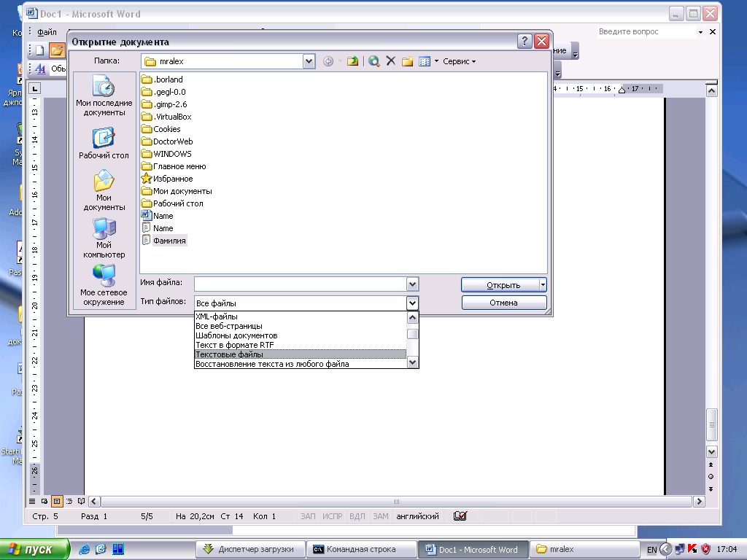Image resolution: width=747 pixels, height=560 pixels.
Task: Choose Текстовые файлы in the file type list
Action: (300, 354)
